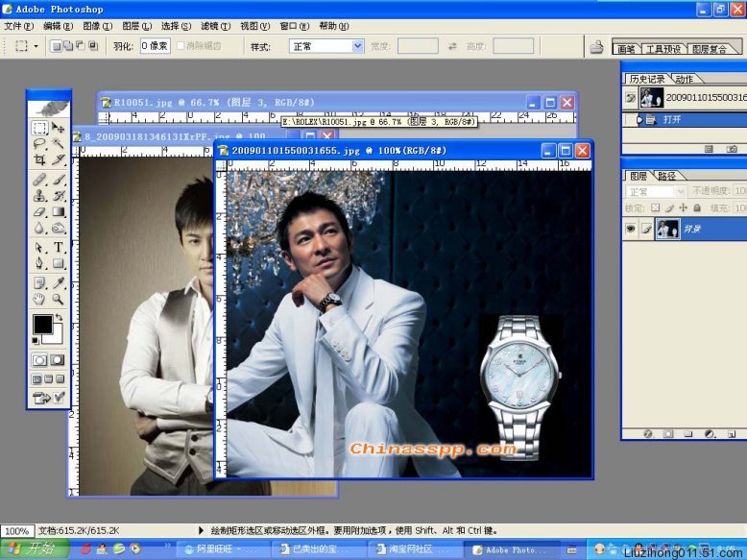The height and width of the screenshot is (560, 747).
Task: Select the Rectangle shape tool
Action: 59,263
